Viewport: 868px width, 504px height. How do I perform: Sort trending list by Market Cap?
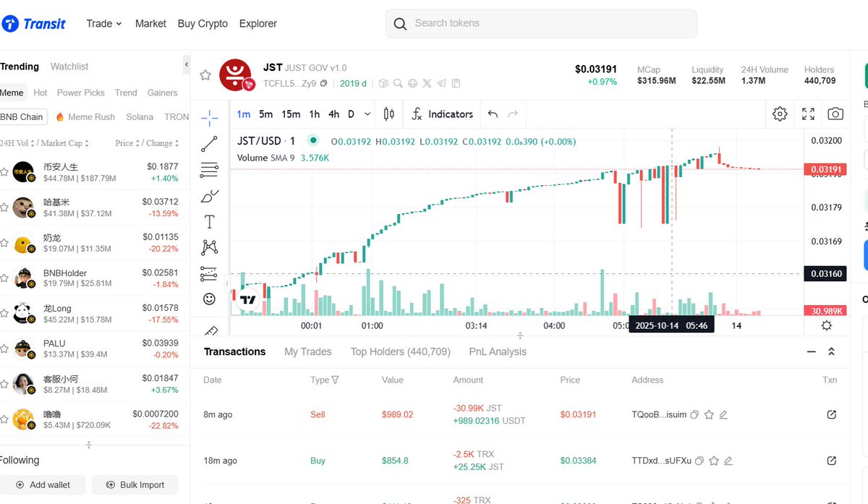point(66,143)
